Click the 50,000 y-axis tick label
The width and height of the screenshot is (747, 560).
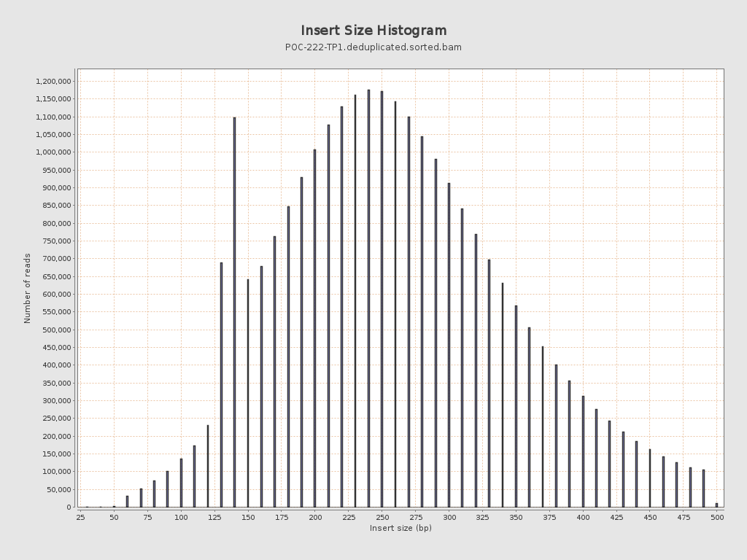(58, 489)
